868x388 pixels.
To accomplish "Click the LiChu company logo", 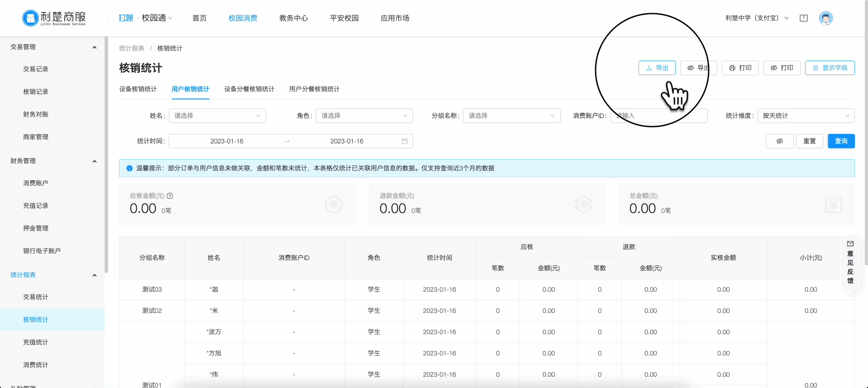I will (54, 18).
